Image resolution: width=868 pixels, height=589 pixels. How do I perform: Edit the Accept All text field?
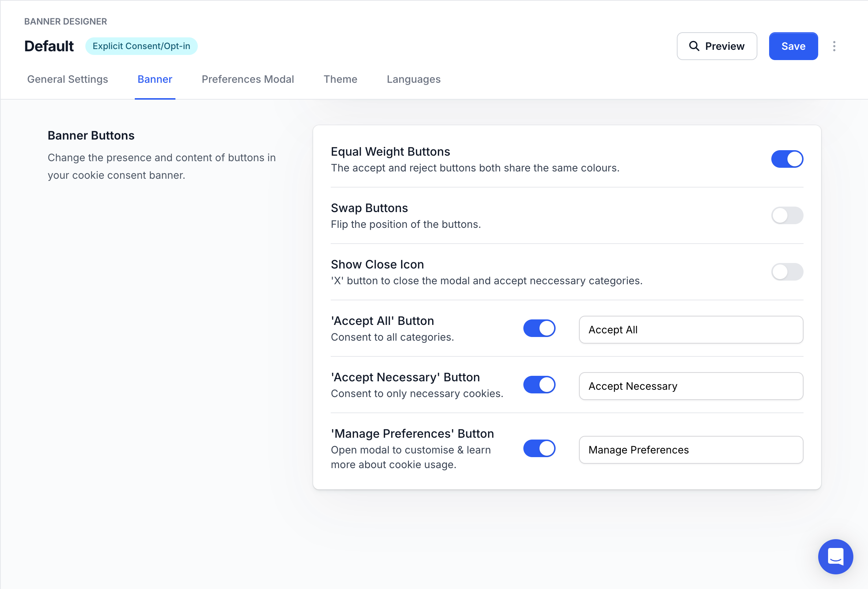point(691,330)
